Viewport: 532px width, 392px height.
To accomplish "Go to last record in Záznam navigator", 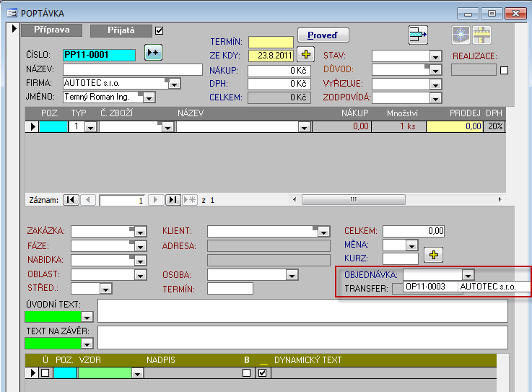I will 173,200.
